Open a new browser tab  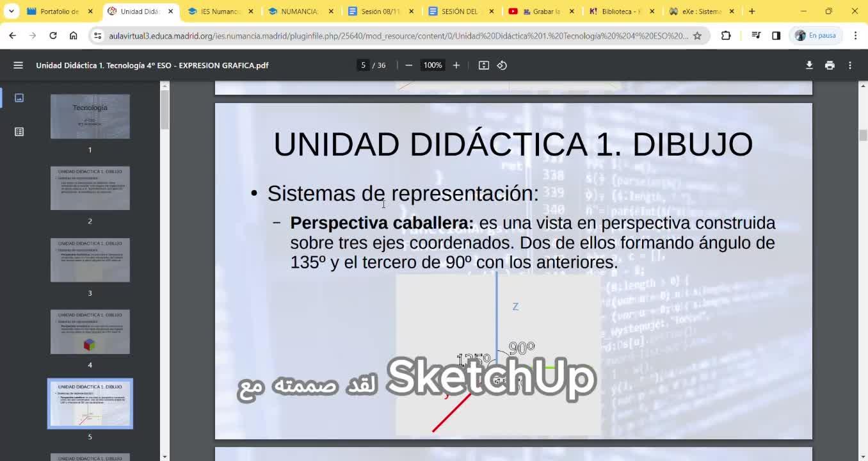click(752, 12)
